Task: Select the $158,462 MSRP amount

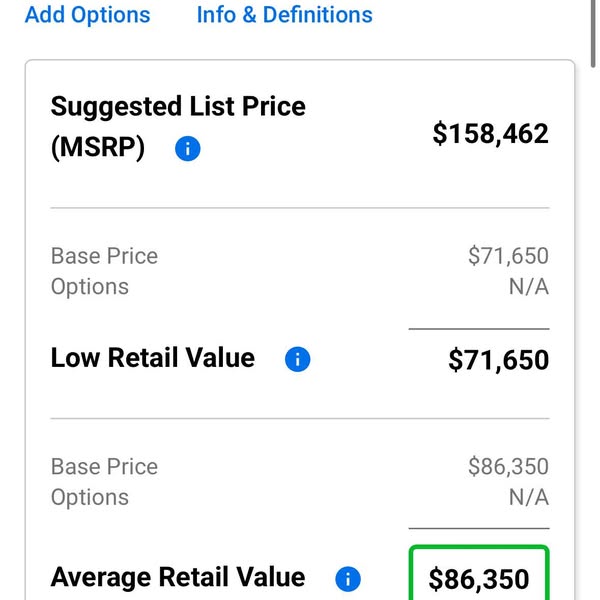Action: [491, 134]
